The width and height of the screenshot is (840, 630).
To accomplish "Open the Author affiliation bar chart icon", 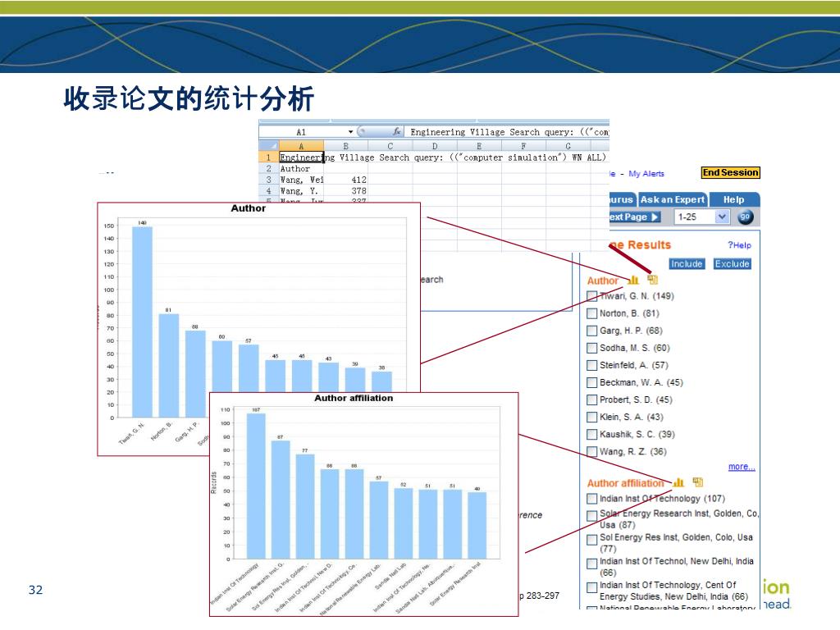I will pos(678,482).
